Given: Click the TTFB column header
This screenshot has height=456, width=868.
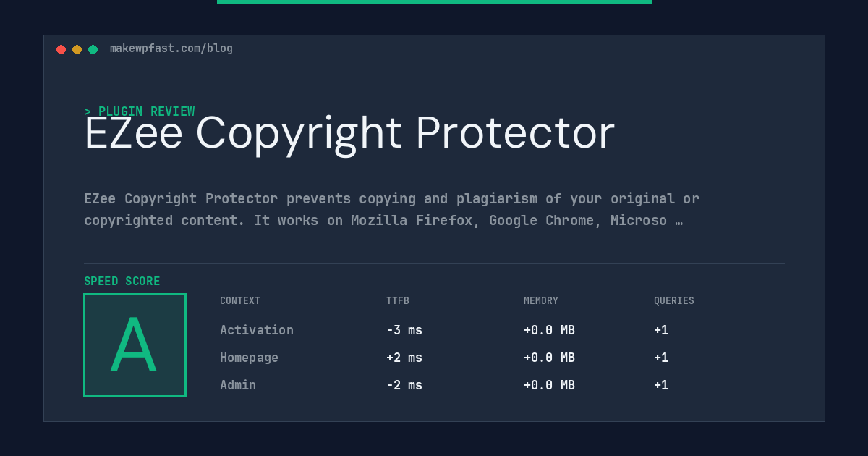Looking at the screenshot, I should point(398,301).
